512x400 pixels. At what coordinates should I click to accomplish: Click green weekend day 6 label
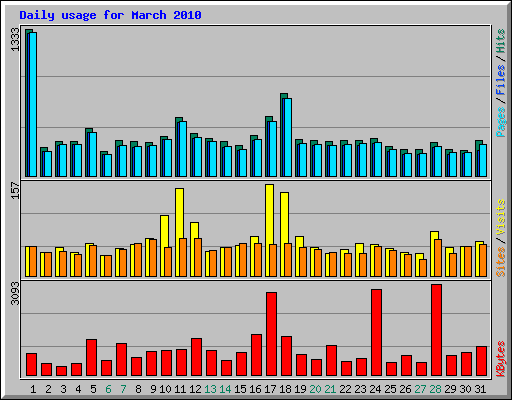pyautogui.click(x=108, y=389)
